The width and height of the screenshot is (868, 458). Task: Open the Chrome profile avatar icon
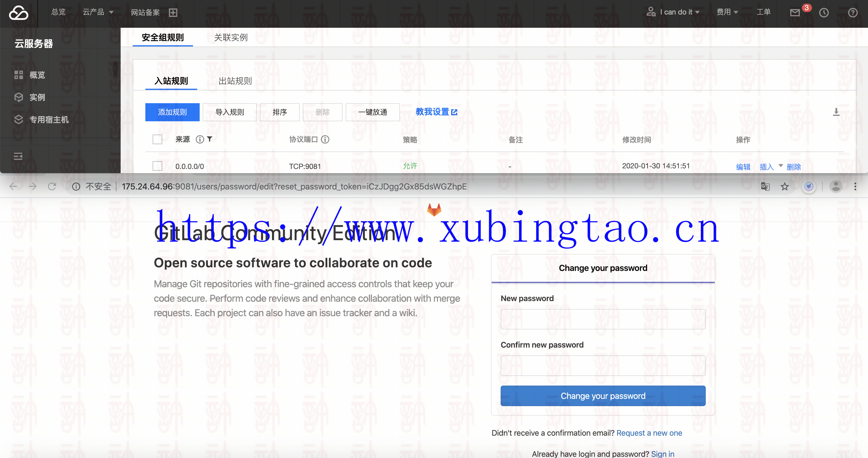[836, 186]
